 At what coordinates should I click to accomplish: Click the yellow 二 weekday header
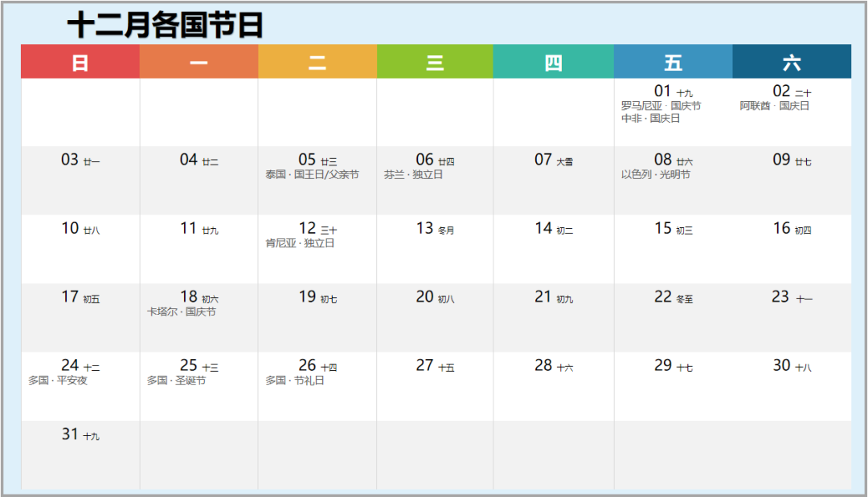pos(317,62)
